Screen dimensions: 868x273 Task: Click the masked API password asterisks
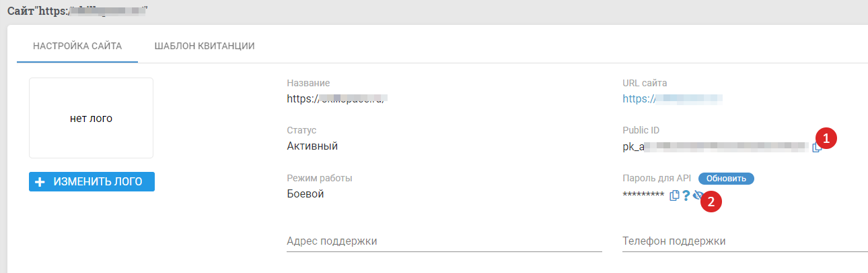click(x=643, y=195)
